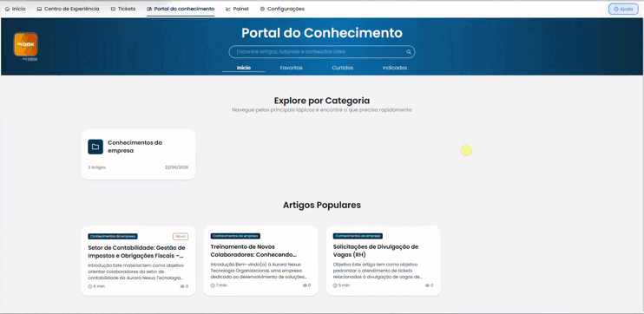
Task: Click the folder icon of Conhecimentos da empresa
Action: 95,147
